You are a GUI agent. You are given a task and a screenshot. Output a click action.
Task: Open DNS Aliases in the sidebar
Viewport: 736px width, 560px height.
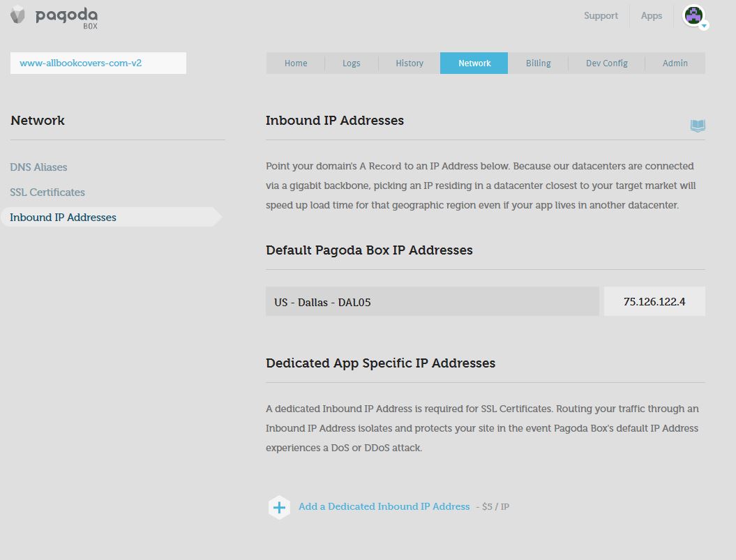38,167
